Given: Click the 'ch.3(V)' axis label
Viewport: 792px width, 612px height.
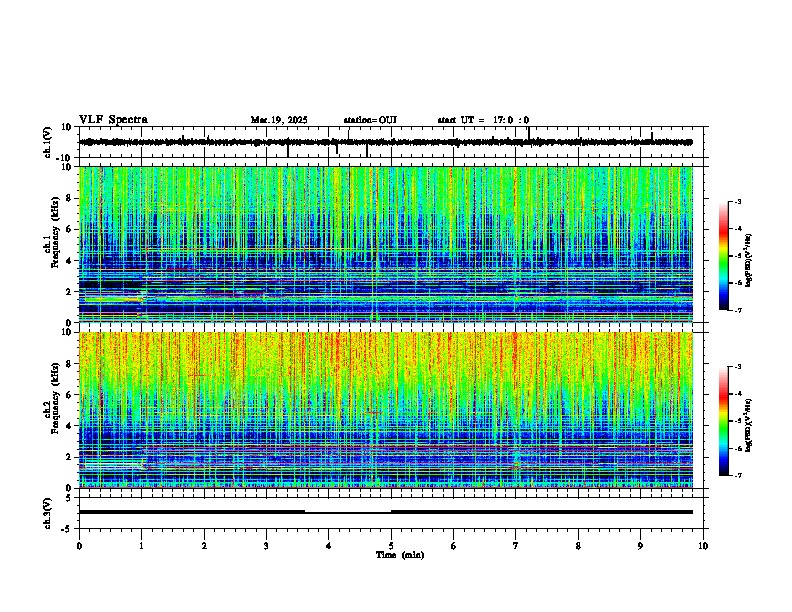Looking at the screenshot, I should coord(48,514).
